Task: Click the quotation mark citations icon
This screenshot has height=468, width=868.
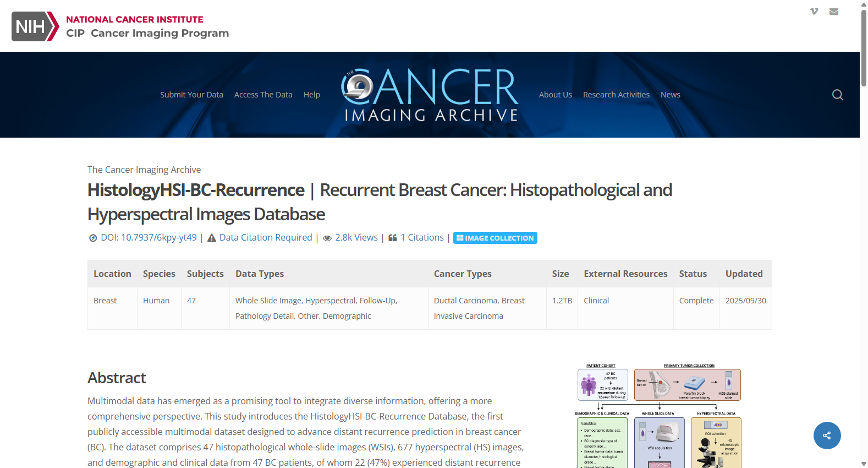Action: point(393,238)
